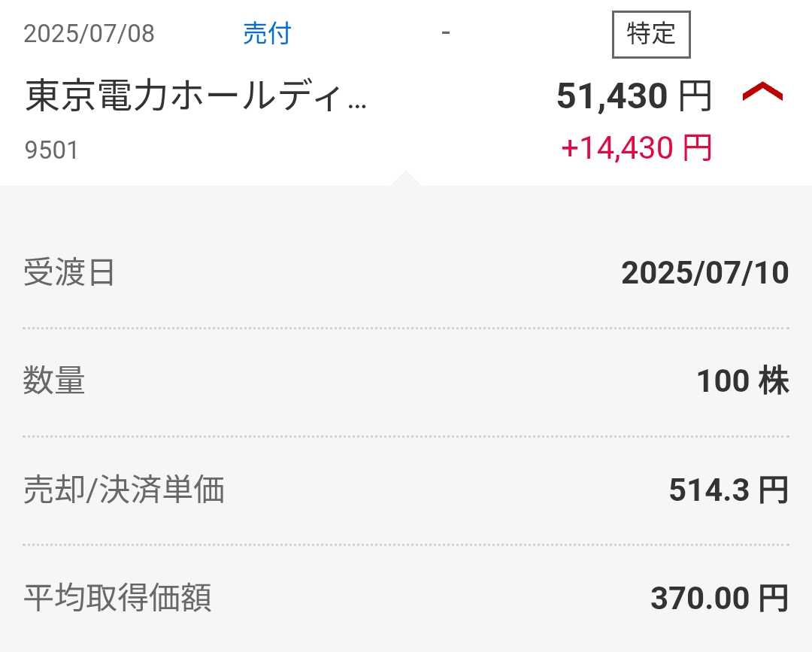Click the dash next to 売付

446,34
